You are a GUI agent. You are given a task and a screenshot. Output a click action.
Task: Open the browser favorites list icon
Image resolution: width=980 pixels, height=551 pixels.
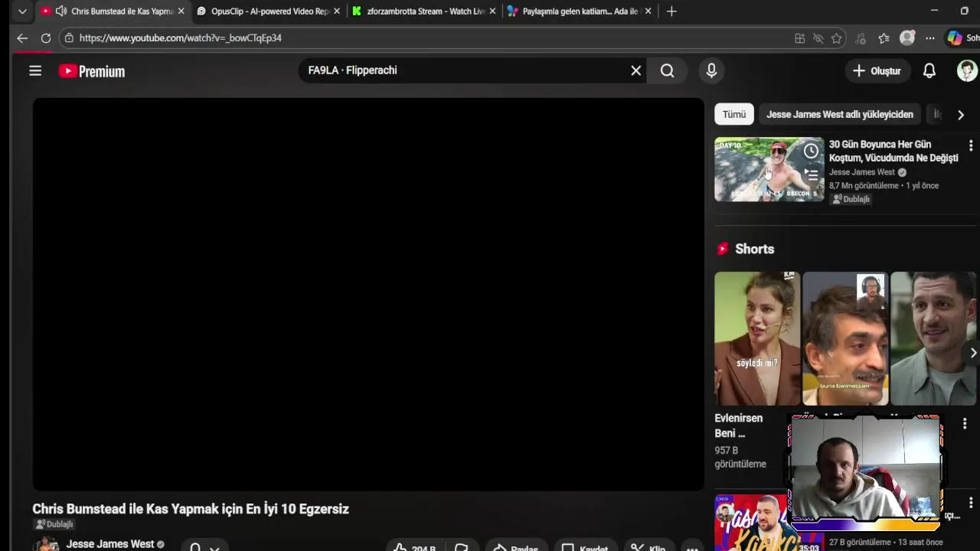tap(884, 38)
